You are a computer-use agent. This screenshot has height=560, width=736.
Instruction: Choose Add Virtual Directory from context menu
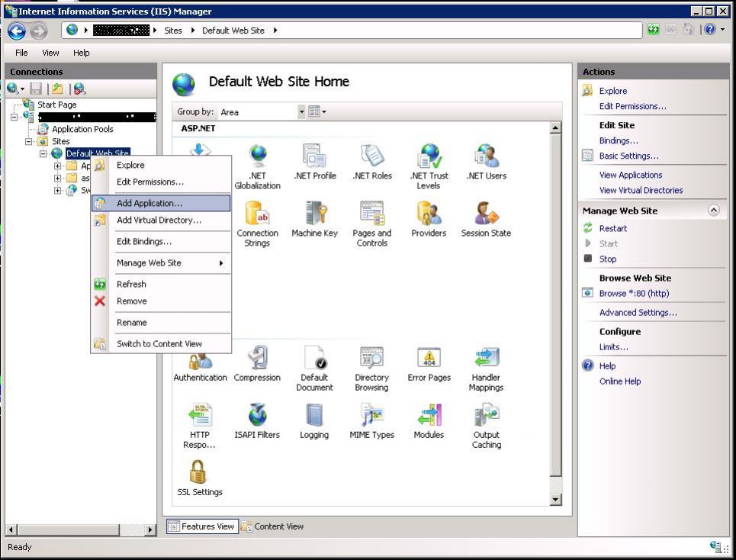pyautogui.click(x=161, y=220)
